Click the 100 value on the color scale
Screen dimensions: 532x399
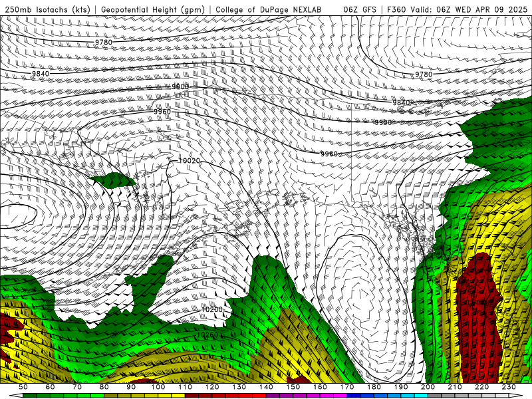pos(158,387)
